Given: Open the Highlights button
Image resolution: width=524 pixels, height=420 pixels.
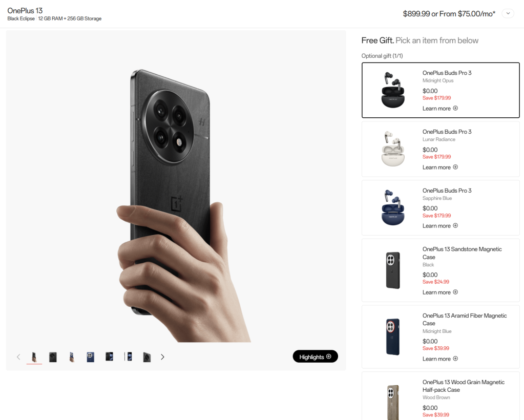Looking at the screenshot, I should (x=315, y=356).
